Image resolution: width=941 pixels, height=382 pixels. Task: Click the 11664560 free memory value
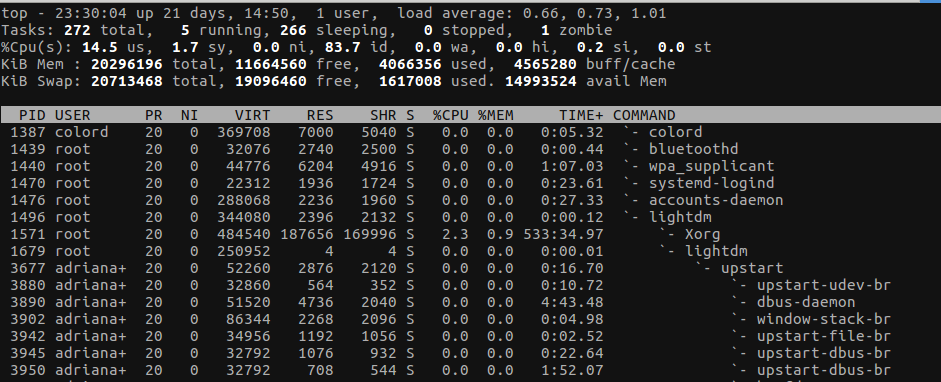(270, 64)
